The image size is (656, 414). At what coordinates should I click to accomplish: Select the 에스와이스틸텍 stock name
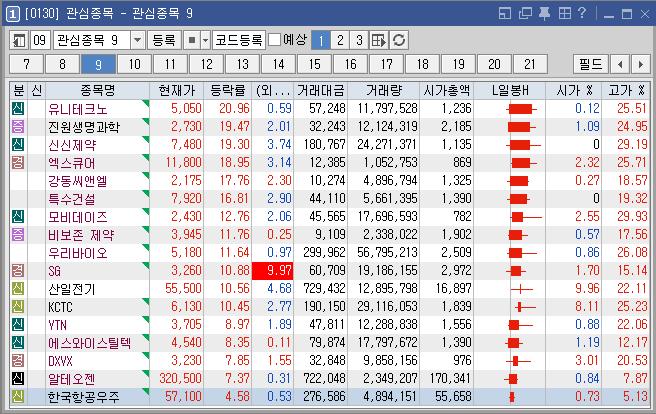tap(89, 343)
